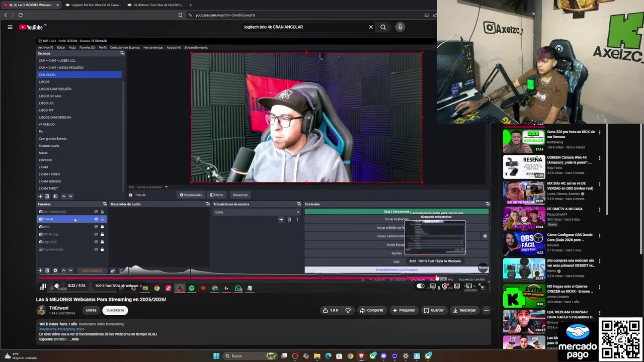Open audio mixer three-dot menu
The width and height of the screenshot is (644, 362).
coord(121,271)
